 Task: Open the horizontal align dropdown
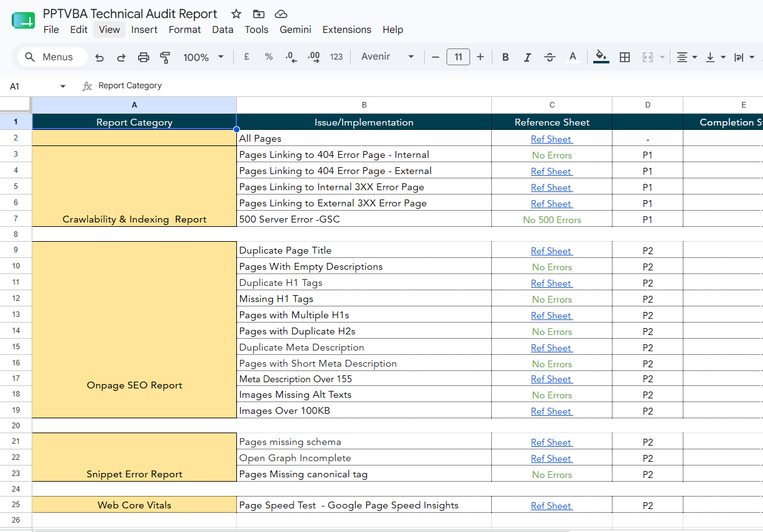687,57
